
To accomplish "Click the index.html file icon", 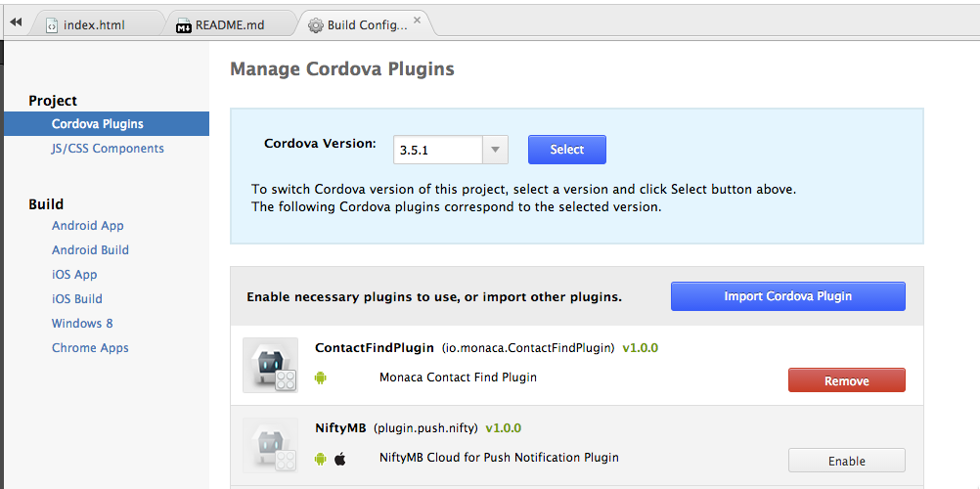I will click(x=52, y=25).
